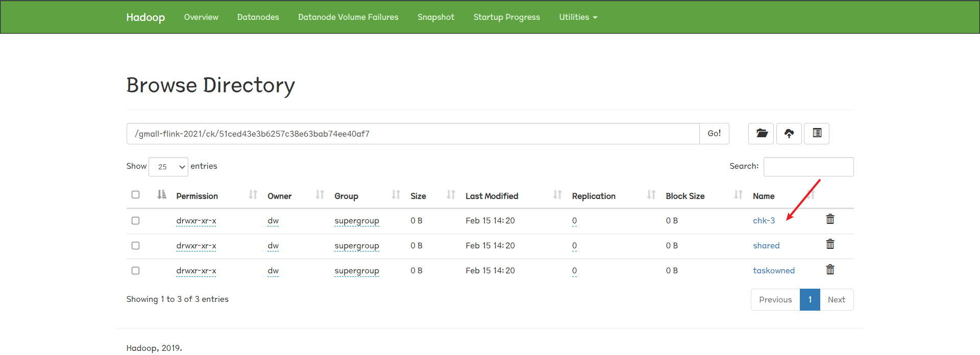Edit permission drwxr-xr-x of shared row

(x=196, y=245)
